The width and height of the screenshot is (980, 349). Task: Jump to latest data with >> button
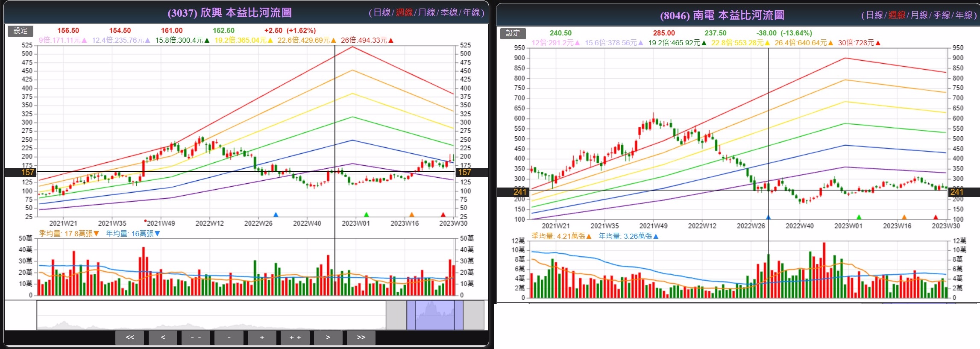click(361, 337)
